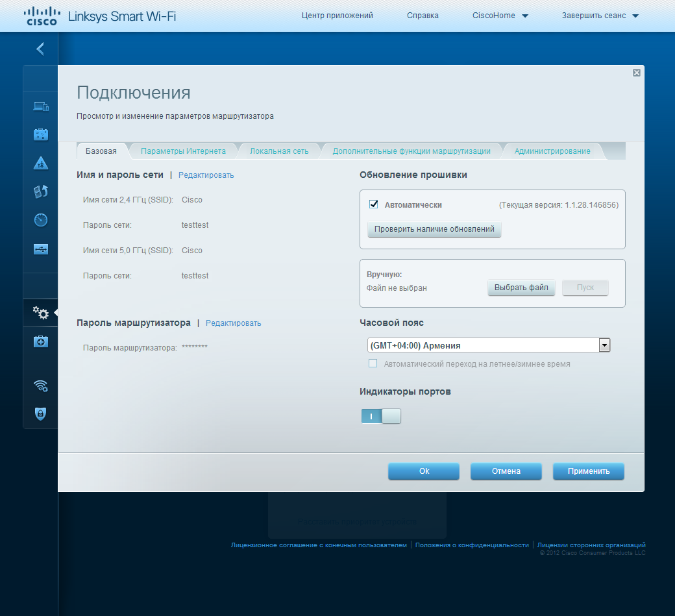Open Центр приложений in top menu
This screenshot has height=616, width=675.
pyautogui.click(x=337, y=16)
